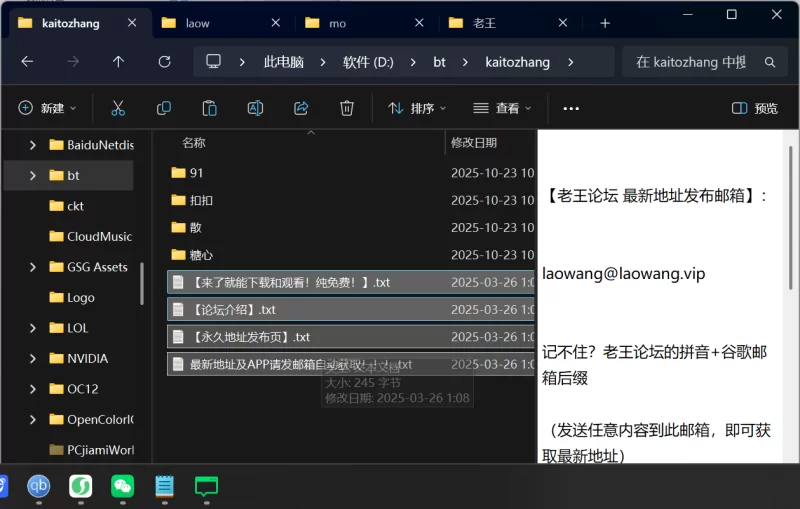Click the Cut scissors icon
Viewport: 800px width, 509px height.
pos(118,108)
